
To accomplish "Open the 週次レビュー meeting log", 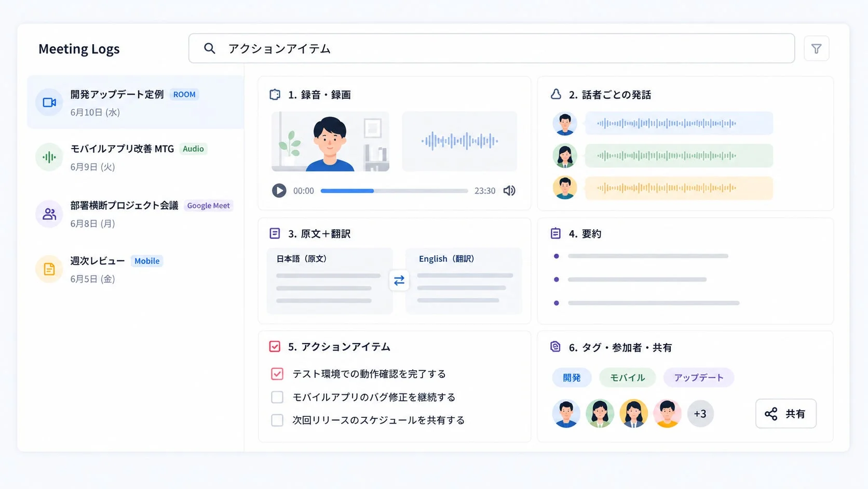I will tap(135, 269).
